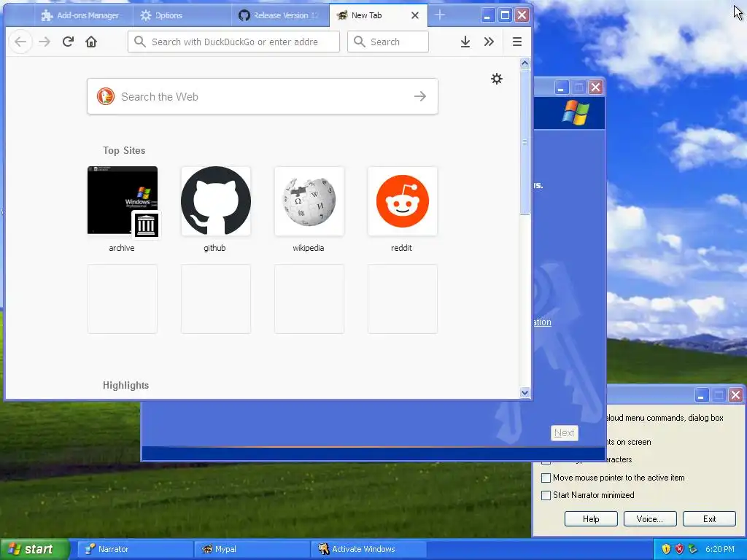
Task: Click the yellow security shield tray icon
Action: 666,549
